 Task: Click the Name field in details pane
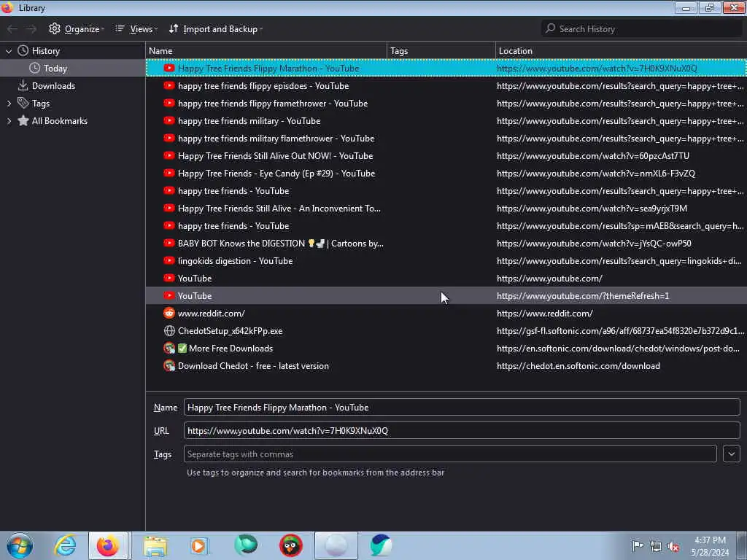(x=462, y=407)
